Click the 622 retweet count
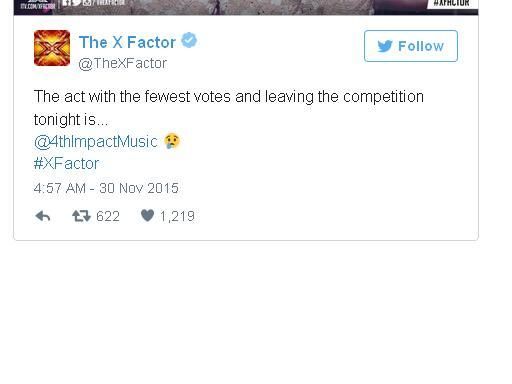 pos(108,216)
